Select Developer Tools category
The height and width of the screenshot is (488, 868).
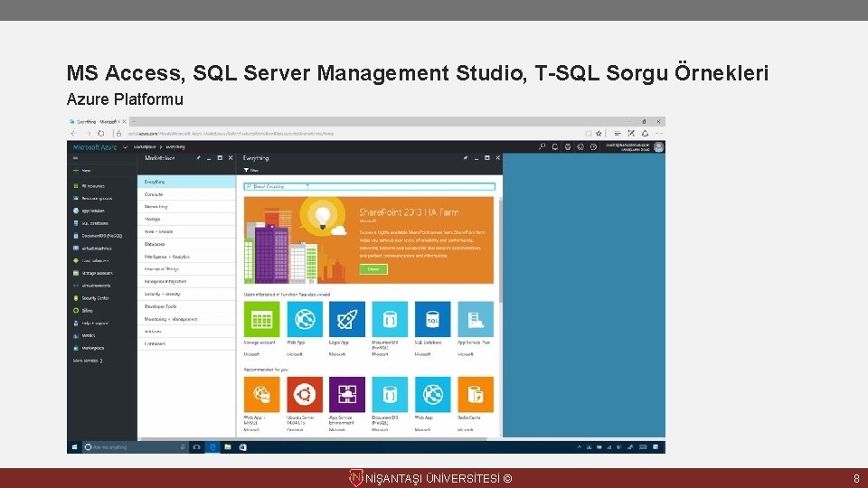point(186,306)
